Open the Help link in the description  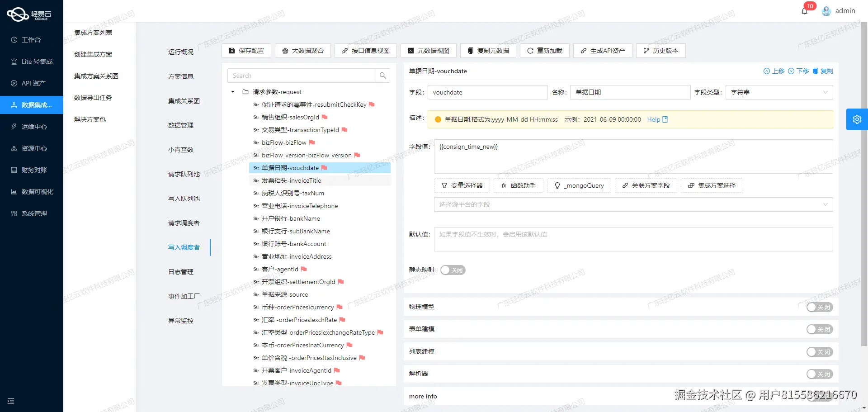[653, 119]
